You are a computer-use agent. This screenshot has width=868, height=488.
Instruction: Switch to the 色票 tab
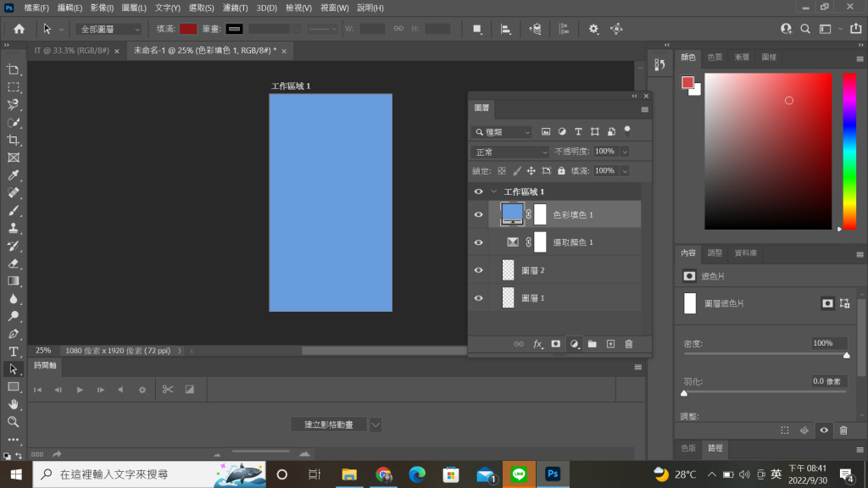click(x=715, y=57)
